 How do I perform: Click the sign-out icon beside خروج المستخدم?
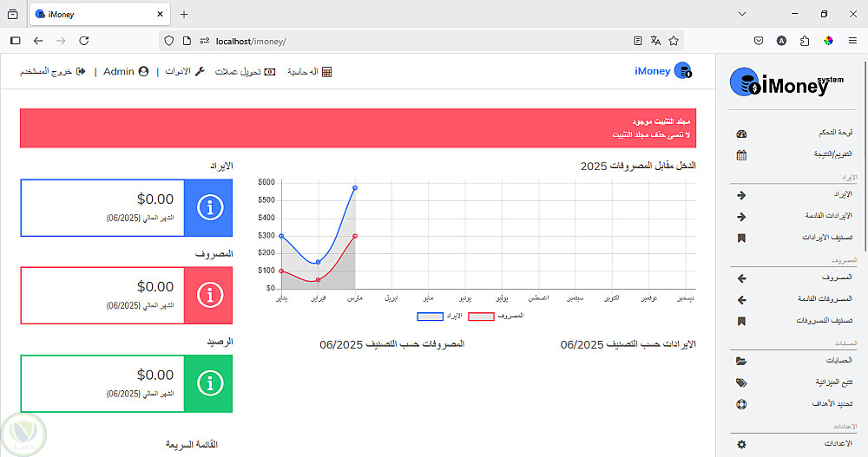click(81, 71)
